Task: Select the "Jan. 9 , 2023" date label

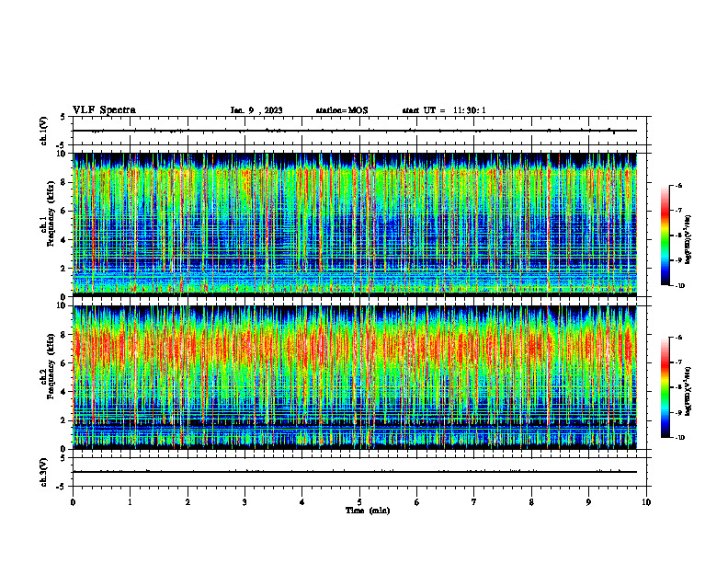Action: pyautogui.click(x=256, y=110)
